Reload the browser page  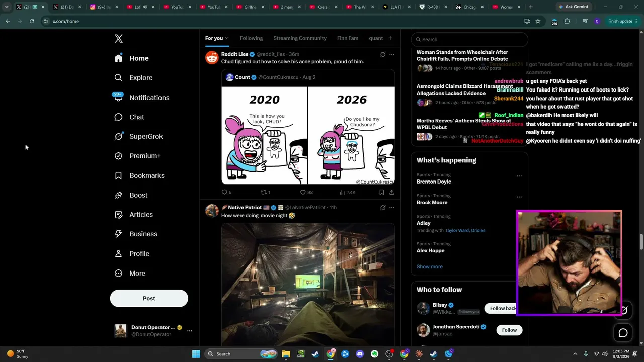click(32, 21)
